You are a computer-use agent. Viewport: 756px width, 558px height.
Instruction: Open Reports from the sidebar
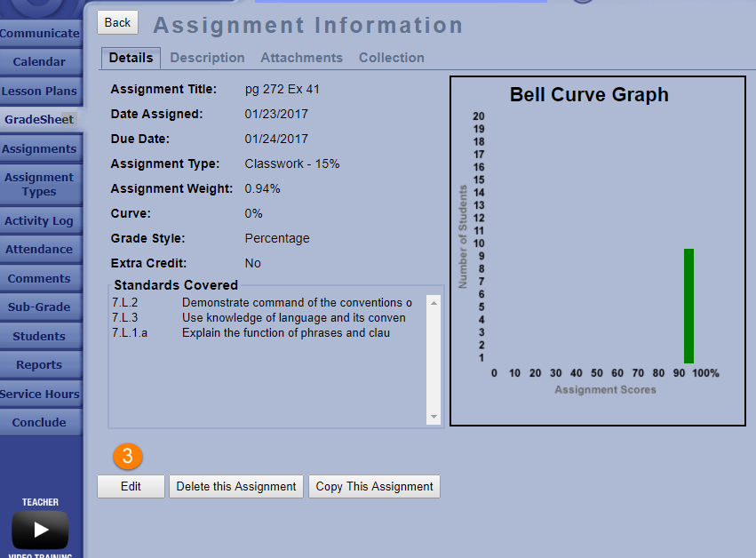click(40, 365)
